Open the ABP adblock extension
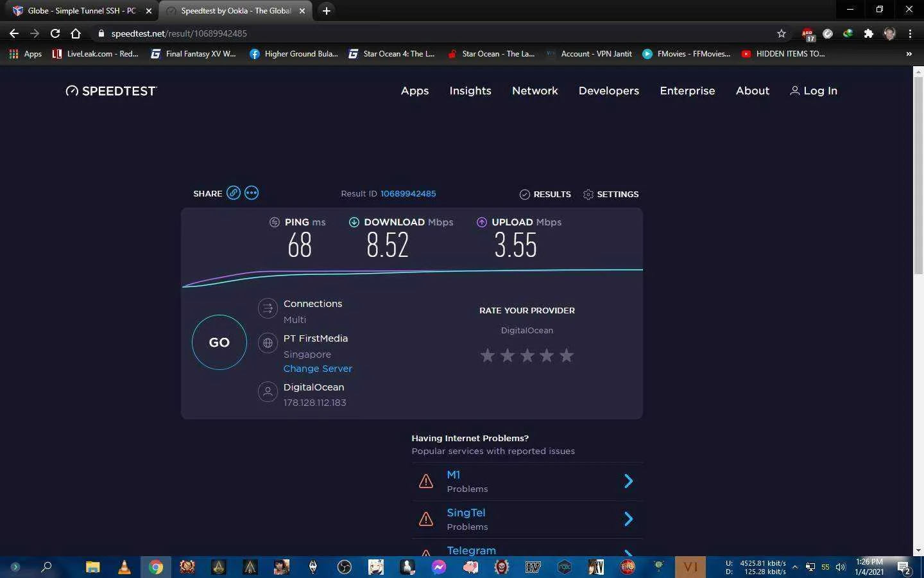The height and width of the screenshot is (578, 924). [807, 34]
